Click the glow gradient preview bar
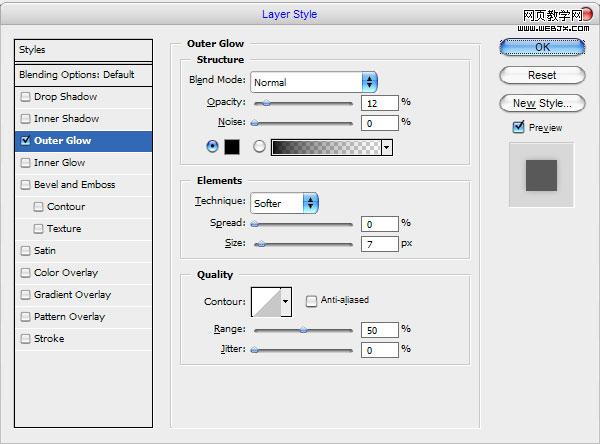This screenshot has height=444, width=600. 325,147
